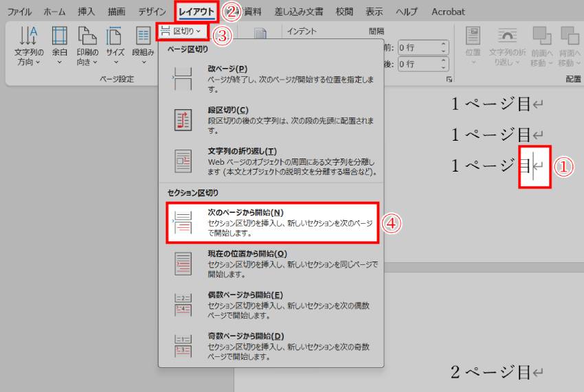This screenshot has height=392, width=584.
Task: Choose 文字列の折り返し text wrapping break
Action: tap(271, 161)
